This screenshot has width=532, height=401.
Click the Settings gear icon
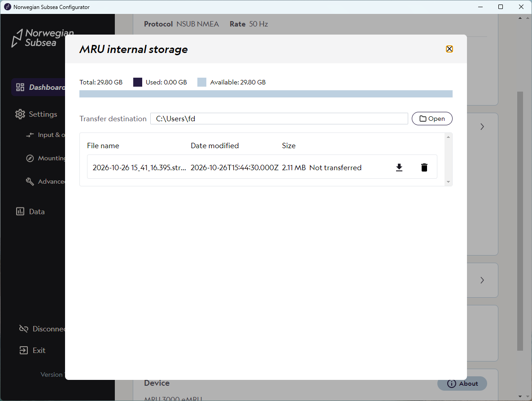tap(20, 114)
